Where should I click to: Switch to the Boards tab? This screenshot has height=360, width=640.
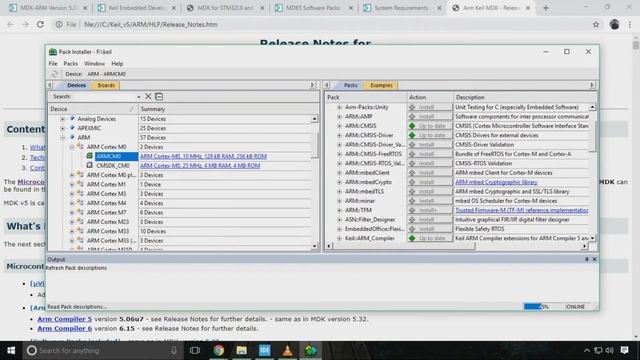point(106,85)
